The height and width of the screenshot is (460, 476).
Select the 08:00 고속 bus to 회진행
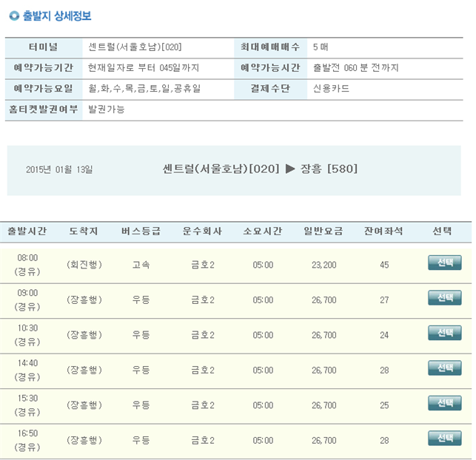click(x=444, y=263)
